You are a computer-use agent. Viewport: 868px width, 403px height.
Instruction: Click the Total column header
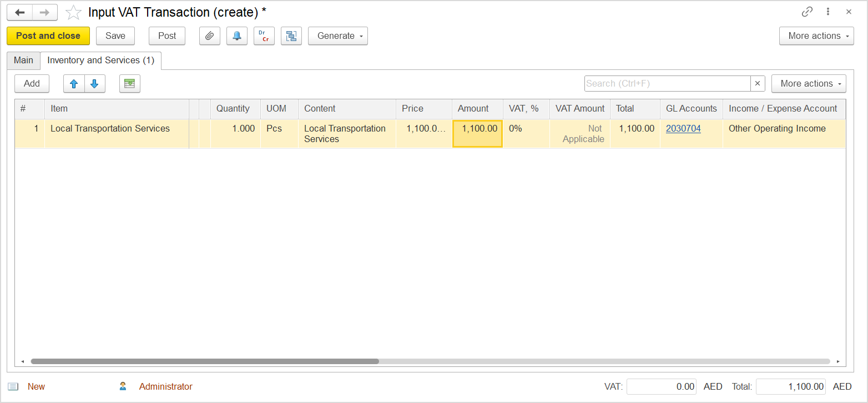635,109
